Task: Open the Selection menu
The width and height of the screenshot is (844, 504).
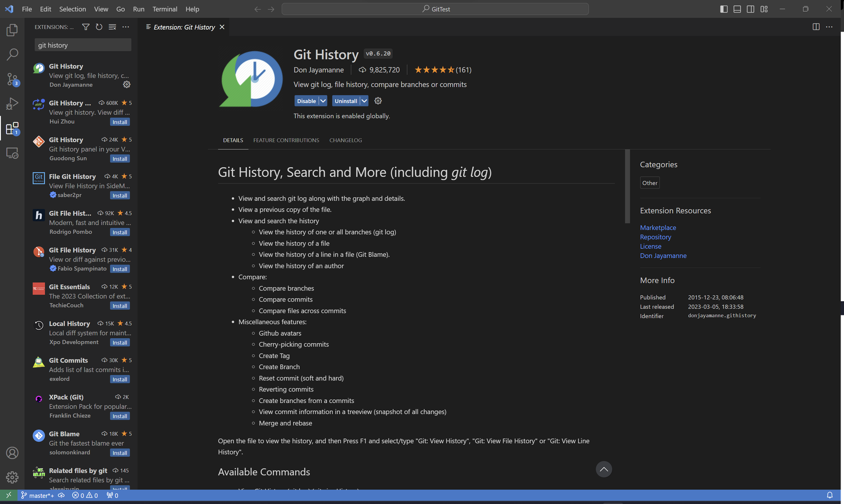Action: 72,9
